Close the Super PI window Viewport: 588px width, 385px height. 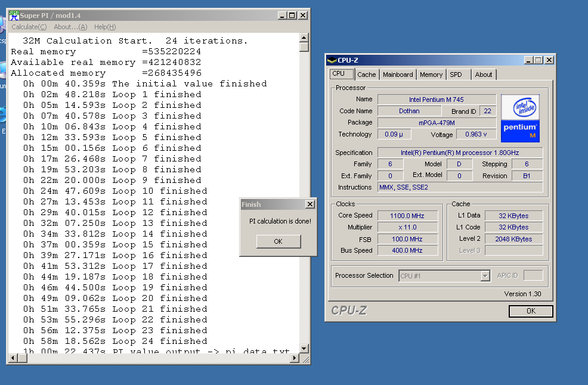303,15
